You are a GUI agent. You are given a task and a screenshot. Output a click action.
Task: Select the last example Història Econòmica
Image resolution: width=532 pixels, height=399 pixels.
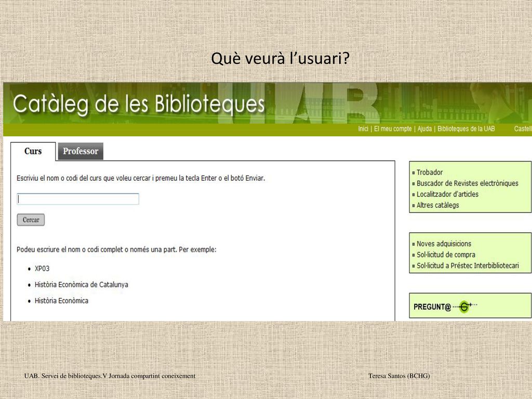pyautogui.click(x=61, y=301)
